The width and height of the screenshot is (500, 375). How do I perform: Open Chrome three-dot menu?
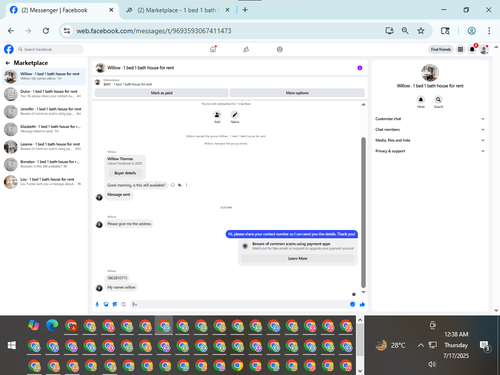pos(489,31)
